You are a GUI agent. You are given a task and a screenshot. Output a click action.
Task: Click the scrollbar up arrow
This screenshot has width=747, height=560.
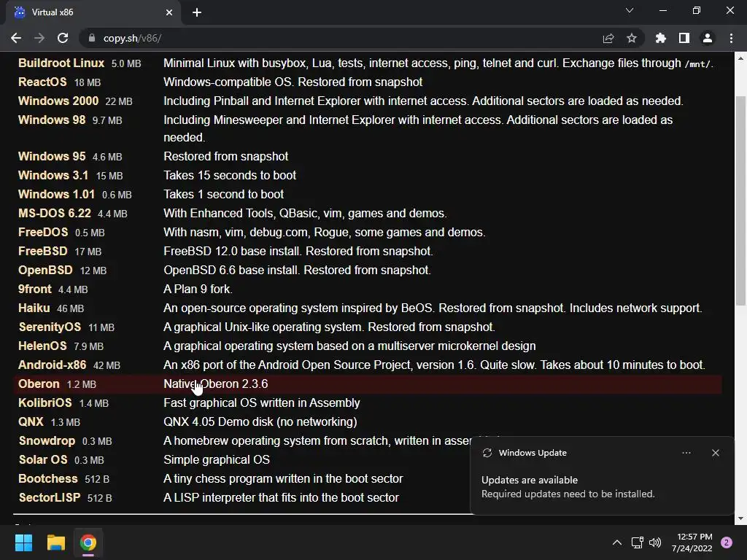click(741, 58)
